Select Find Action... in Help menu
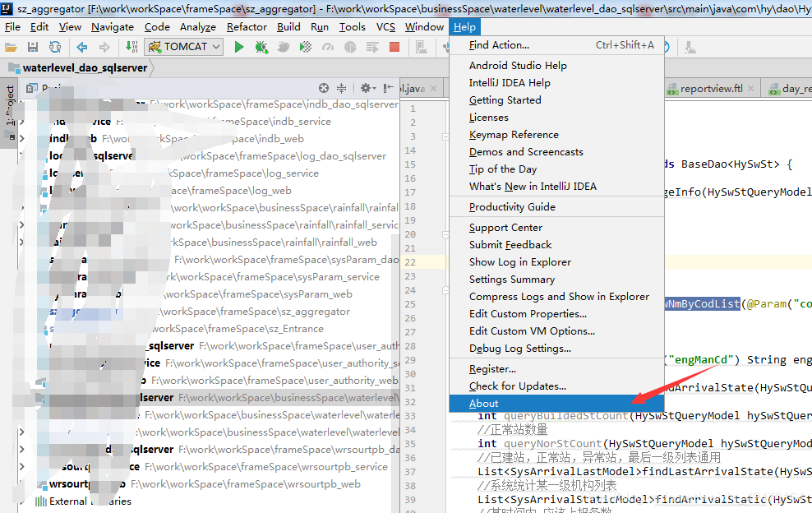Image resolution: width=812 pixels, height=513 pixels. point(556,45)
